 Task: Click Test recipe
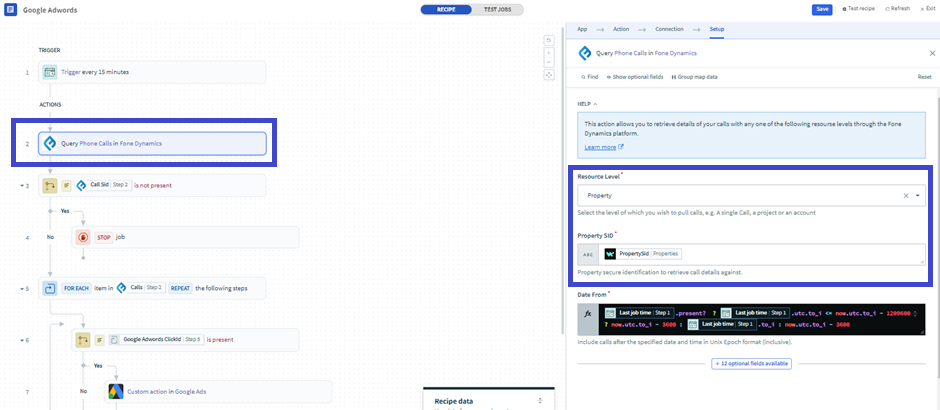(x=859, y=9)
